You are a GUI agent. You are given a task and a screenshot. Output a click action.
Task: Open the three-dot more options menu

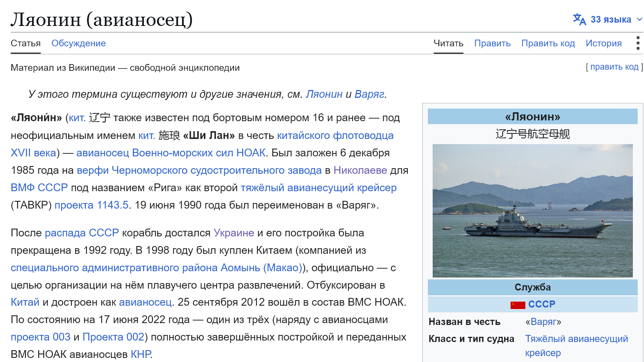pyautogui.click(x=638, y=43)
